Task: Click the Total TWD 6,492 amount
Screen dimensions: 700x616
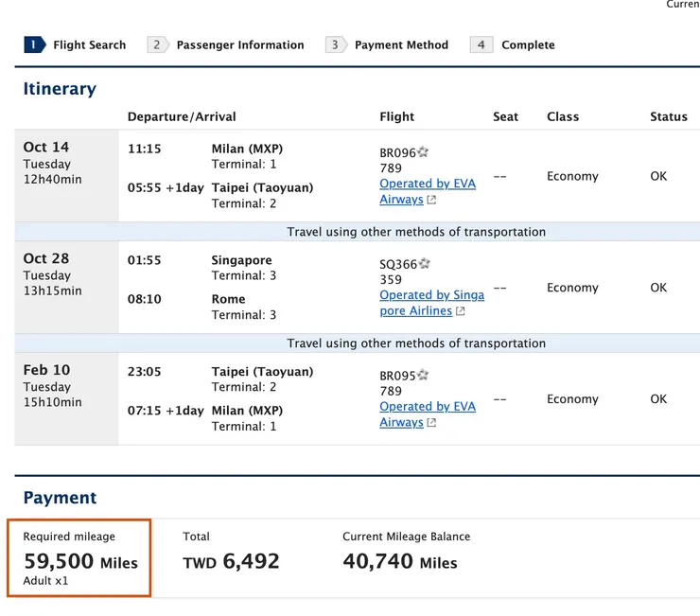Action: pyautogui.click(x=232, y=561)
